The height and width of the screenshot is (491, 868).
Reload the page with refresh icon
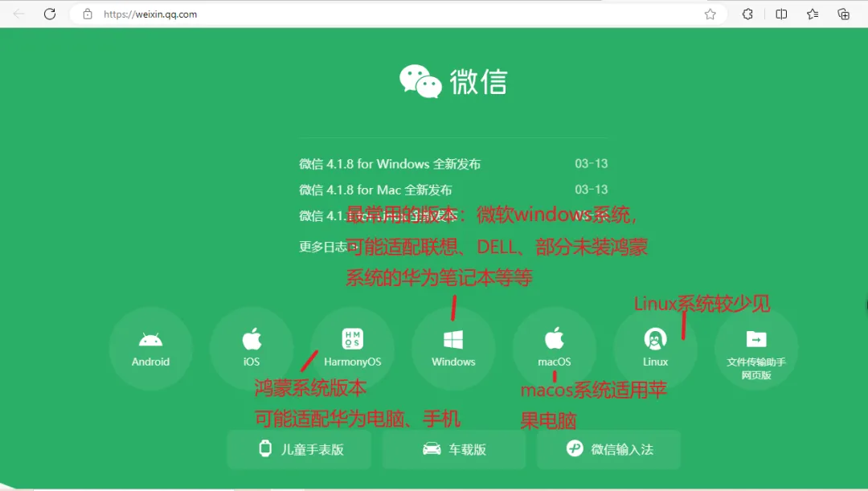click(x=50, y=14)
